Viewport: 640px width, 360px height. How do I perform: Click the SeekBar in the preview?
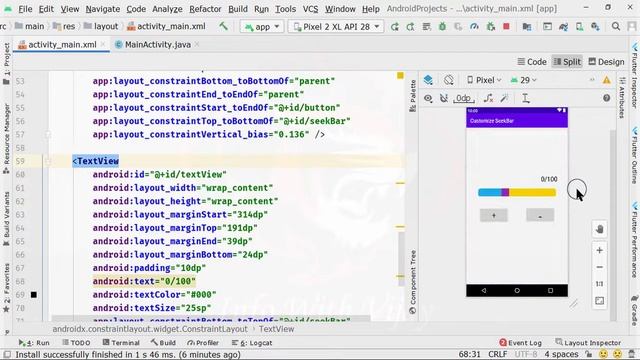coord(517,192)
